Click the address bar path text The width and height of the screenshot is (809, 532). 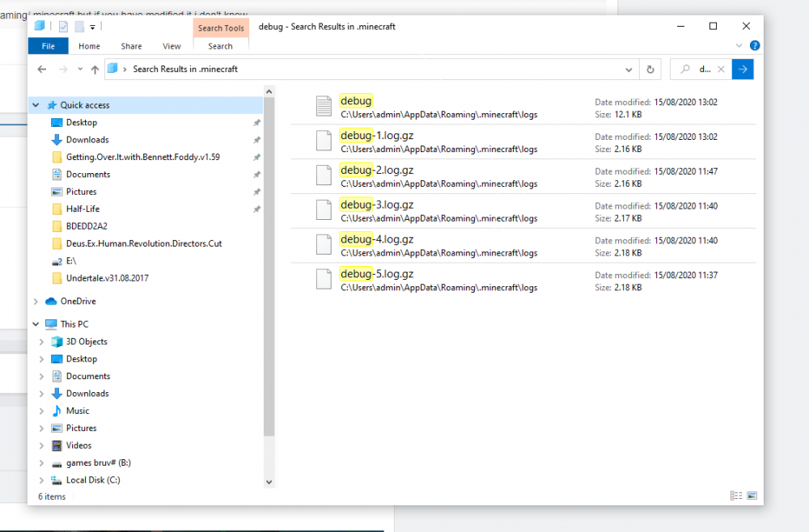pos(185,69)
